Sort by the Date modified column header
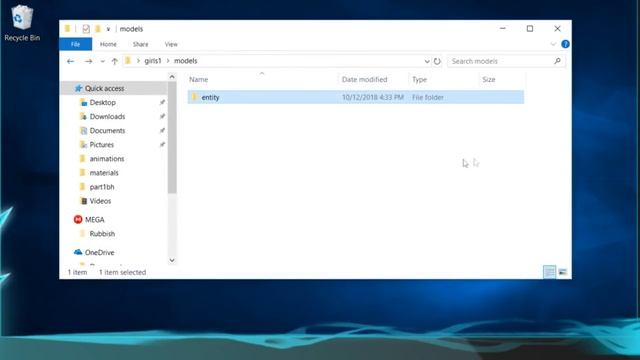The image size is (640, 360). 364,80
